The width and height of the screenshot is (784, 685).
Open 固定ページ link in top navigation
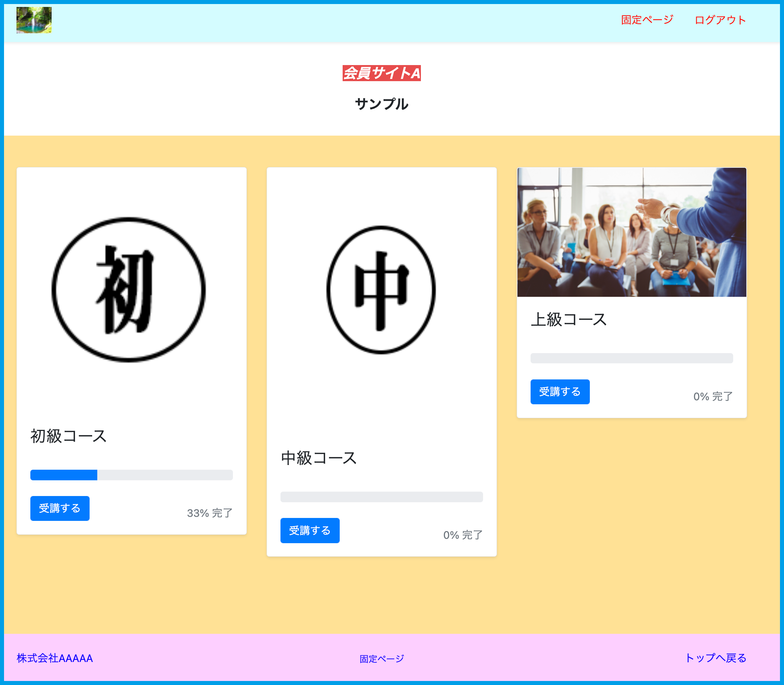[x=647, y=20]
